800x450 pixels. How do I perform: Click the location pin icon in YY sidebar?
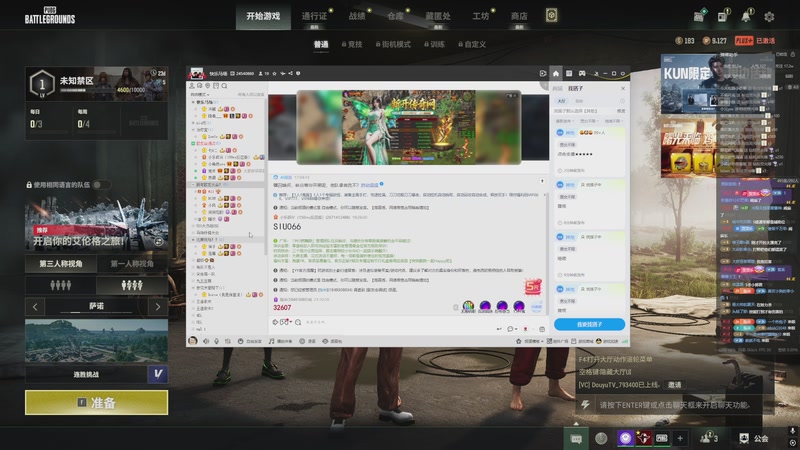point(208,86)
